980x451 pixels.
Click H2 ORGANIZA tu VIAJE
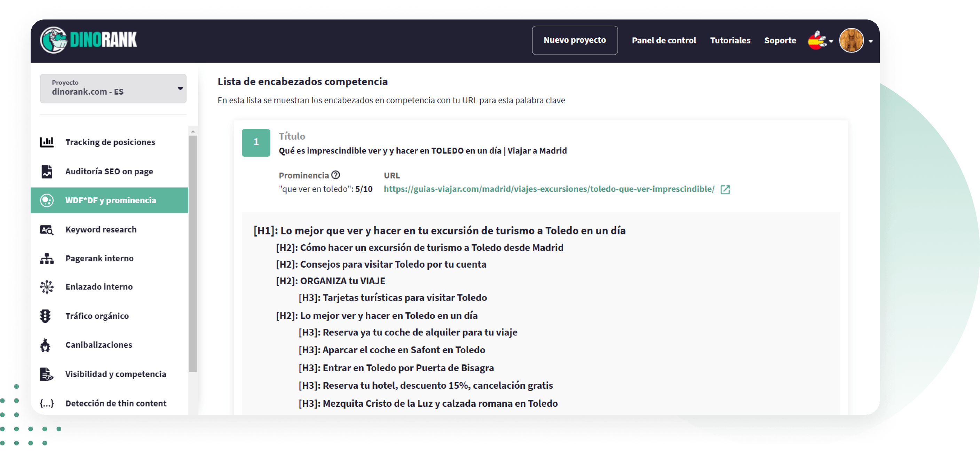click(x=330, y=281)
